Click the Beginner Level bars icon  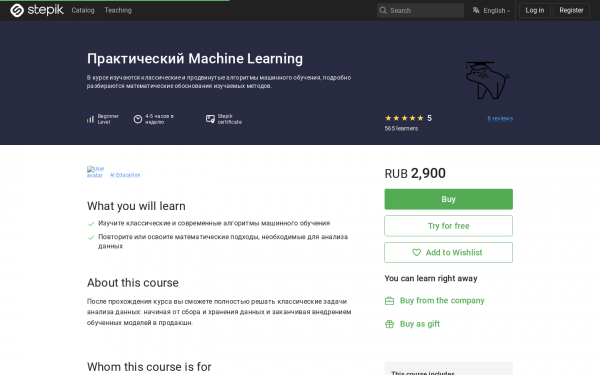click(90, 119)
